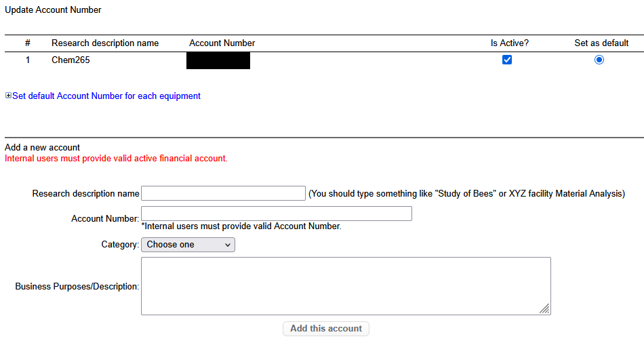Screen dimensions: 644x341
Task: Click the Category: field label
Action: coord(121,245)
